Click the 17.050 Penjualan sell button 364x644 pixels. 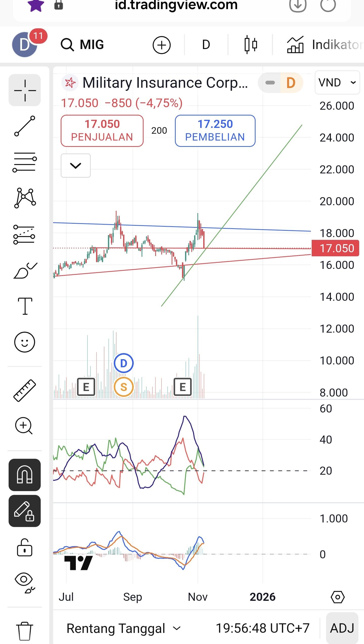click(102, 131)
